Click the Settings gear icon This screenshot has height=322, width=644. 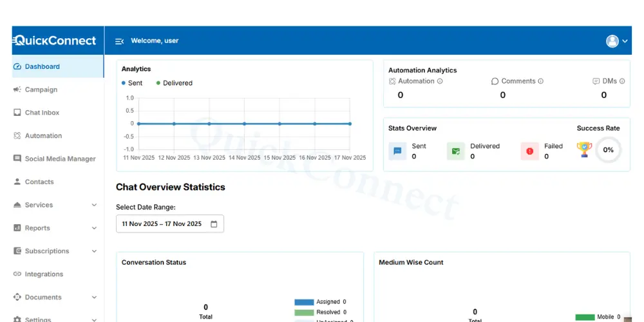[17, 319]
